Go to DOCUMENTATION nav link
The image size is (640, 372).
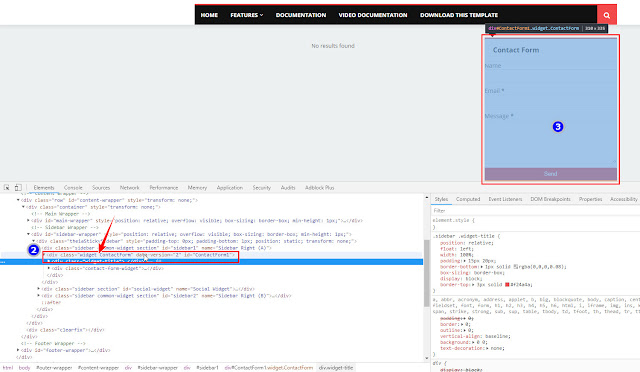click(301, 15)
